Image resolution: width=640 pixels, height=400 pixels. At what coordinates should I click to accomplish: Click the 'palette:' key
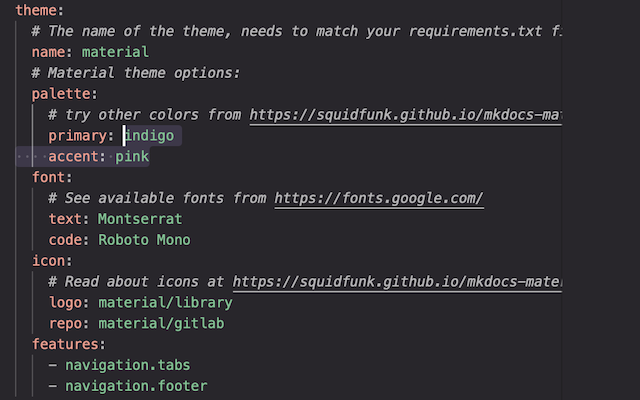(64, 93)
